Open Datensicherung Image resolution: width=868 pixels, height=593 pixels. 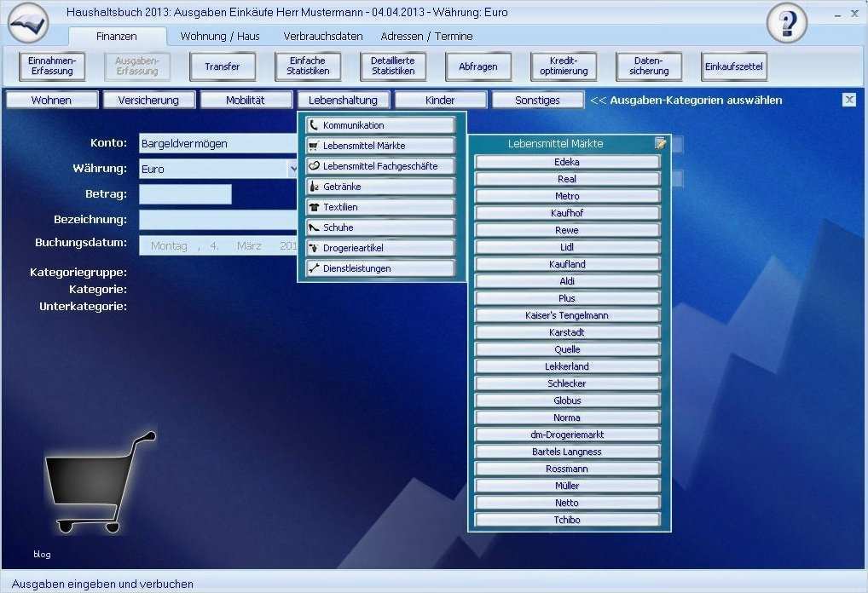click(649, 66)
